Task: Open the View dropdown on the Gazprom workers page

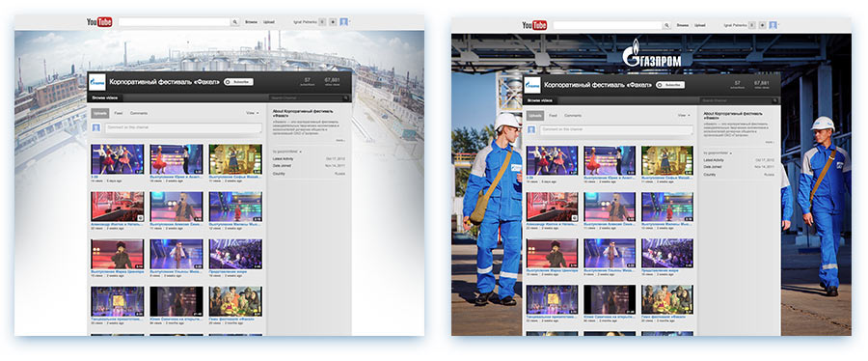Action: [x=684, y=115]
